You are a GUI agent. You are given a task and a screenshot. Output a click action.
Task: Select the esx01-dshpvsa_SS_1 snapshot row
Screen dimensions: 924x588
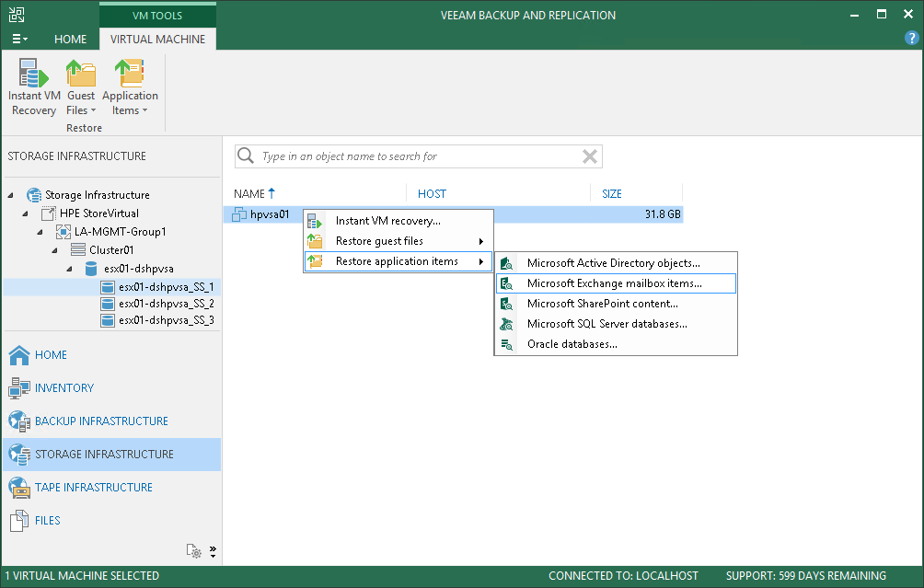[x=112, y=287]
